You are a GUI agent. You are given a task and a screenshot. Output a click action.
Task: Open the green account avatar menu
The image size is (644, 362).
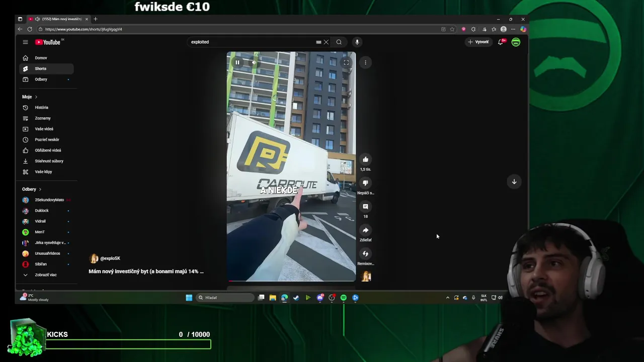click(x=516, y=42)
